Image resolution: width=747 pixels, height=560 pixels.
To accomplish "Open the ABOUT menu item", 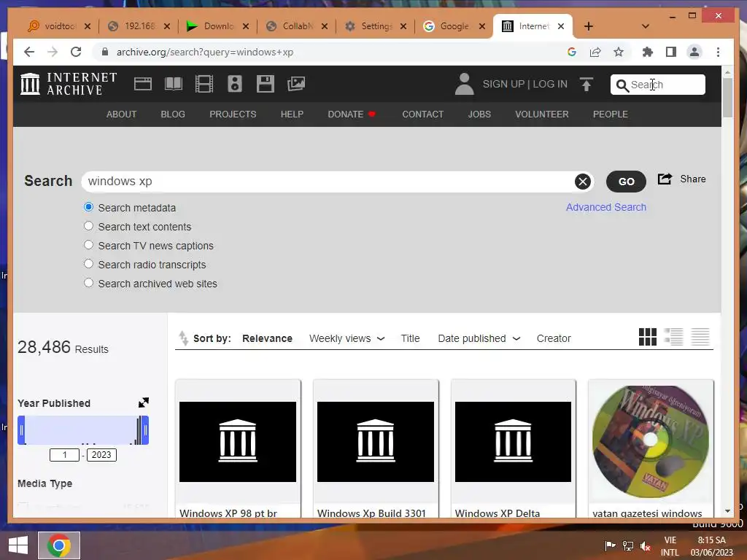I will coord(122,114).
